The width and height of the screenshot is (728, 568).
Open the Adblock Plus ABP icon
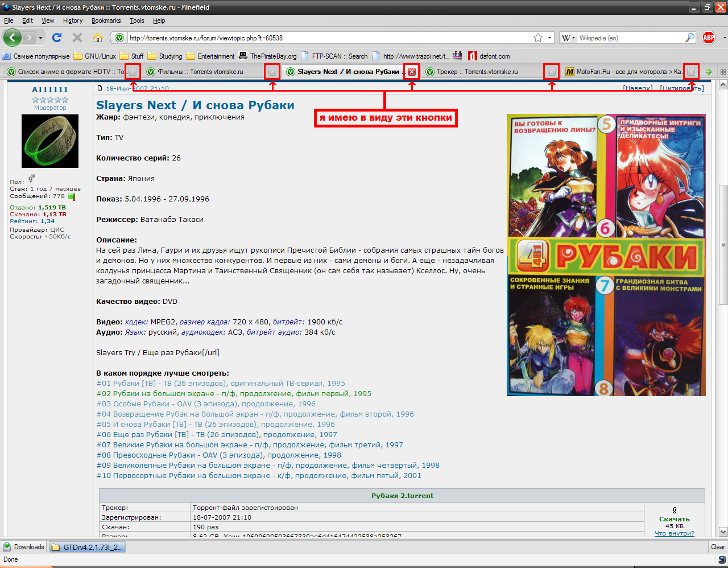coord(709,38)
